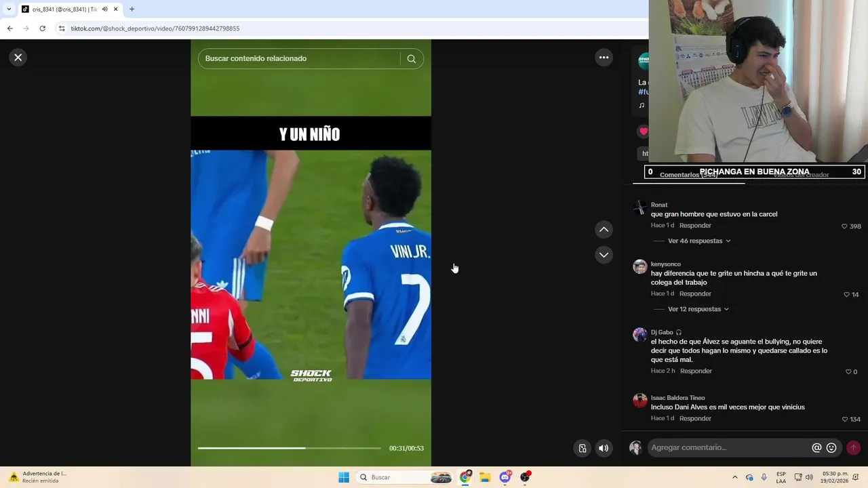Expand Ver 12 respuestas under kenysonco
The image size is (868, 488).
click(x=698, y=309)
